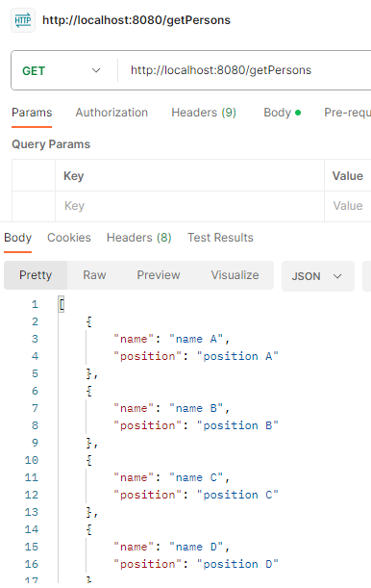Select the response Body tab
371x588 pixels.
[x=17, y=238]
